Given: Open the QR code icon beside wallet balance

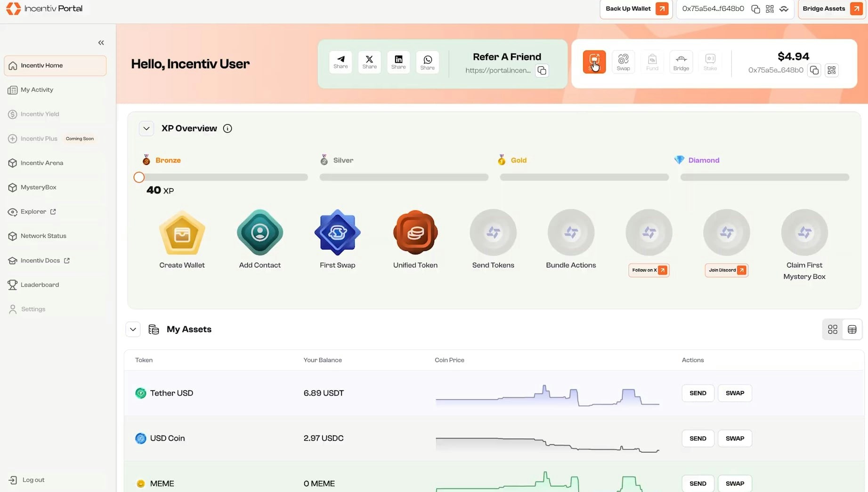Looking at the screenshot, I should 831,70.
